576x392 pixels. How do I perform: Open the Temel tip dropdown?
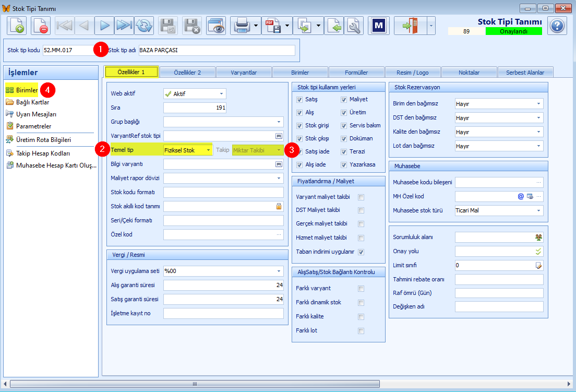click(208, 150)
